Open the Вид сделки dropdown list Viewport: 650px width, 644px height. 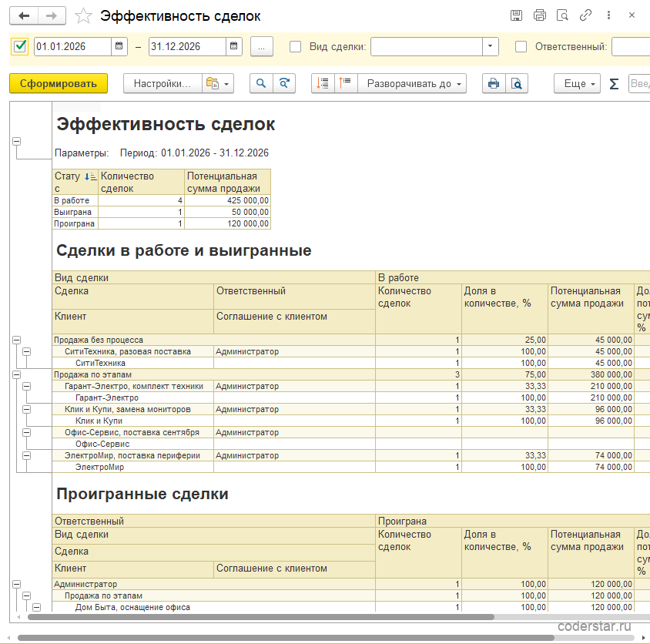490,46
